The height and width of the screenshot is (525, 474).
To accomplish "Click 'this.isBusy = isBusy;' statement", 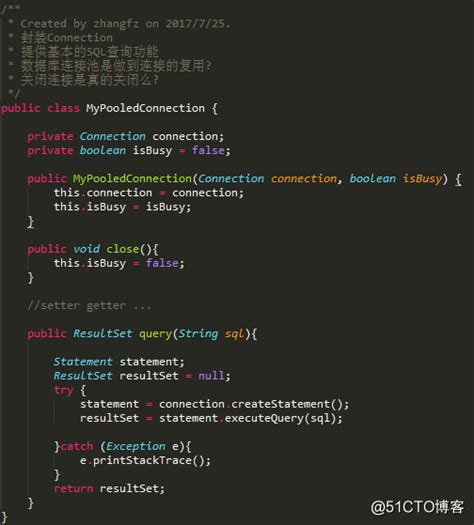I will [122, 207].
